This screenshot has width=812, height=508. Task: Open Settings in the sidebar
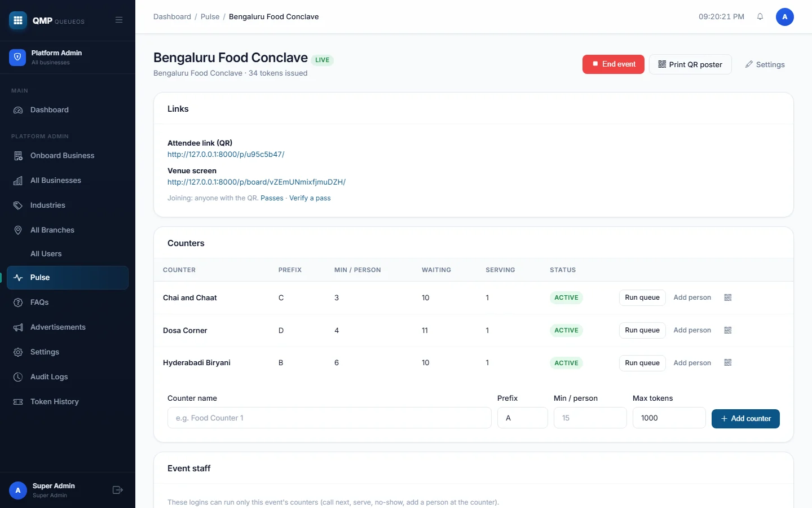click(68, 352)
